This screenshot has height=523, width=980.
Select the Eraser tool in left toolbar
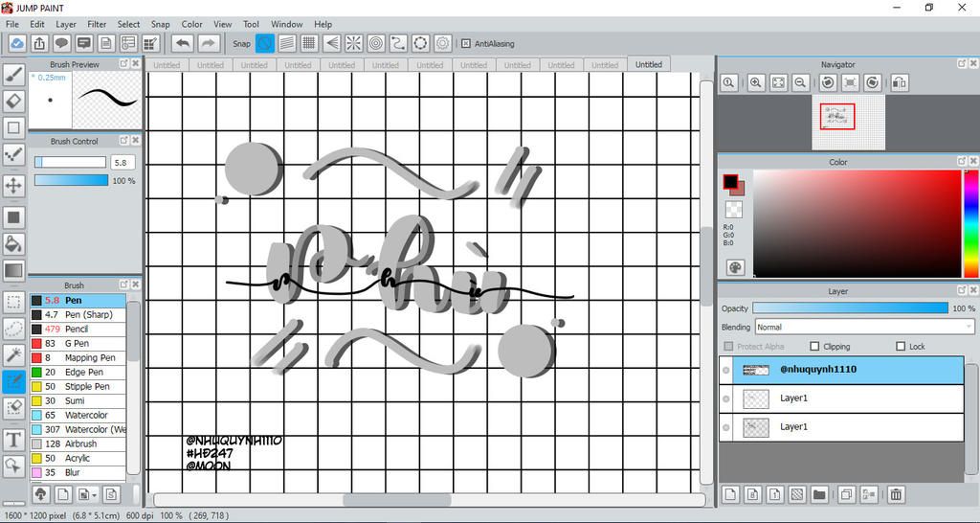click(13, 101)
